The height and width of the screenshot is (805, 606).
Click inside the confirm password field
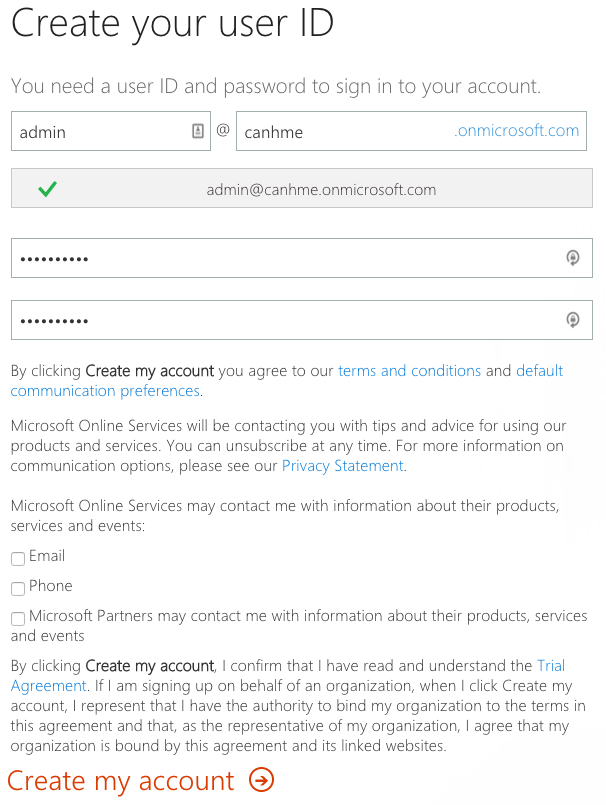click(x=302, y=320)
